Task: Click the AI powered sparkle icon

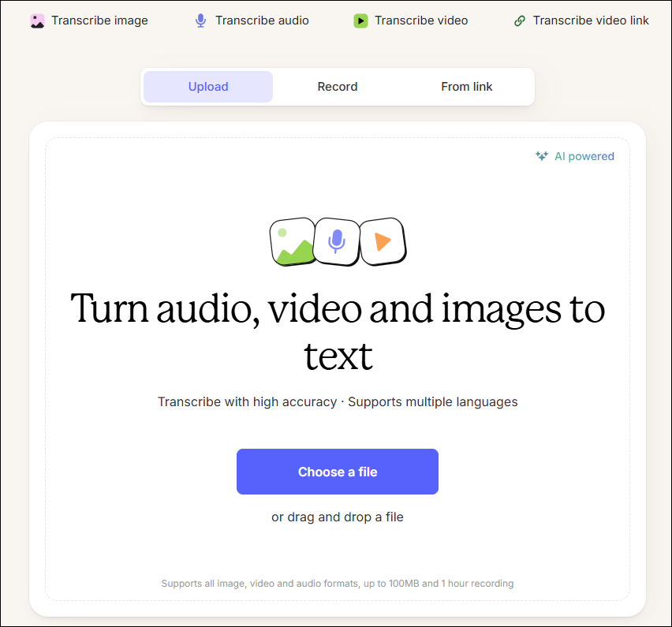Action: [542, 156]
